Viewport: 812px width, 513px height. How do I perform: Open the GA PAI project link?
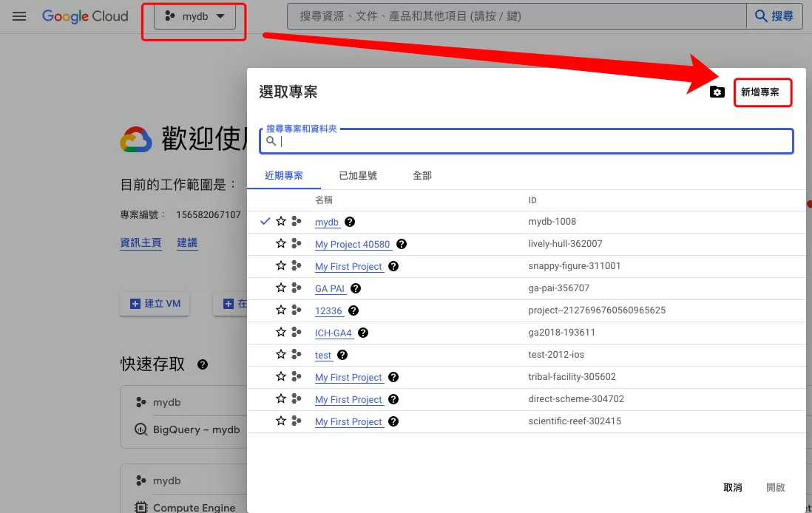pyautogui.click(x=330, y=289)
